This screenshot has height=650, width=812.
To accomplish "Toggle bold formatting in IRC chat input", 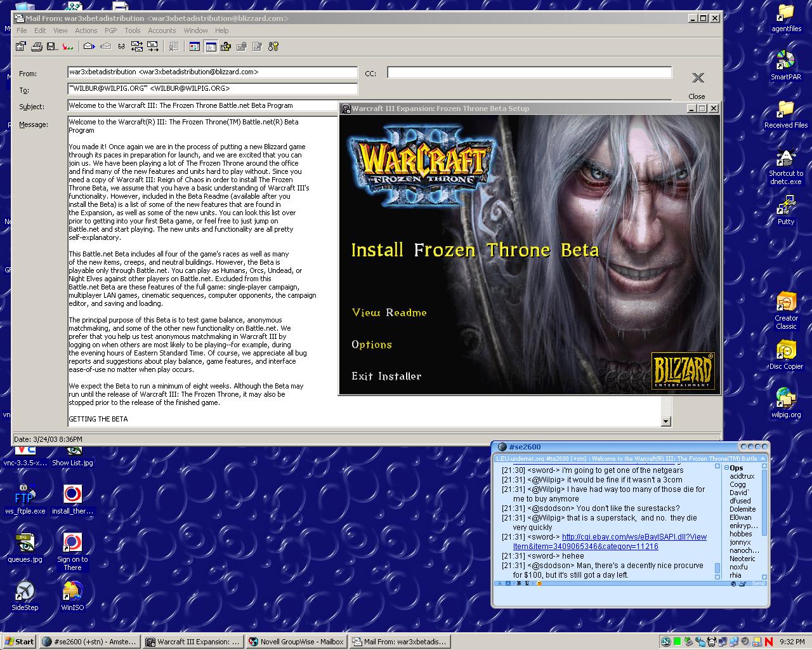I will click(x=519, y=583).
